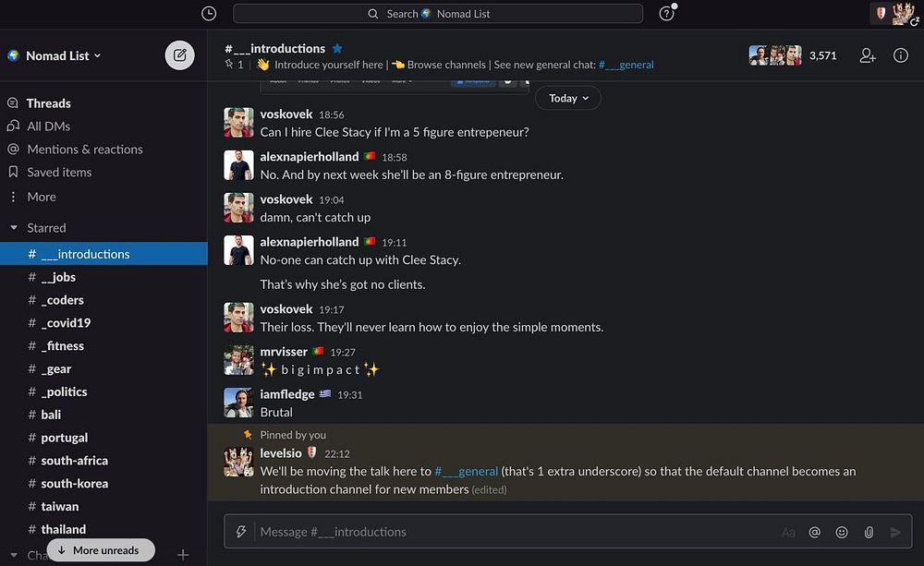Screen dimensions: 924x566
Task: Open channel details info icon
Action: pos(900,55)
